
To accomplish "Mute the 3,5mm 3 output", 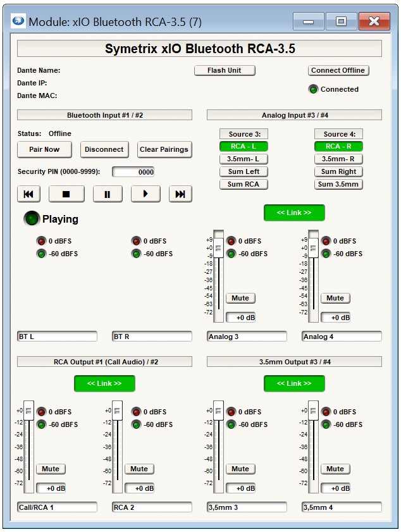I will click(x=240, y=469).
